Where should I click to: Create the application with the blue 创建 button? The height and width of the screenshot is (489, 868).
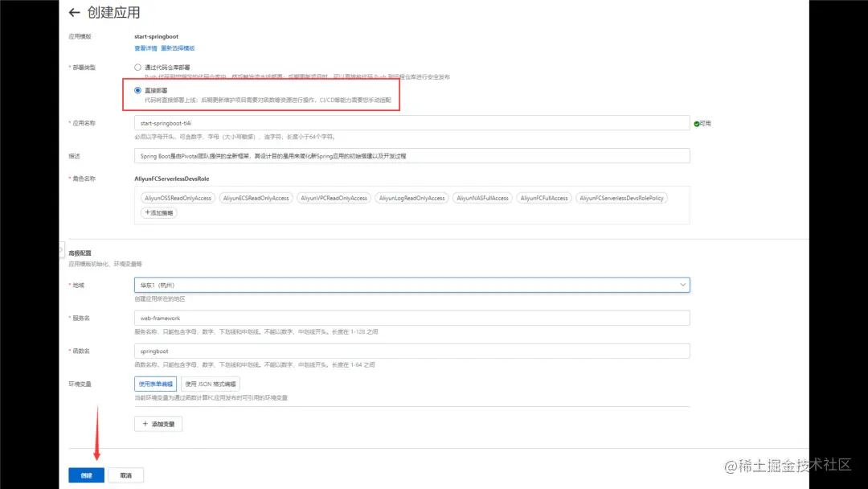(86, 475)
